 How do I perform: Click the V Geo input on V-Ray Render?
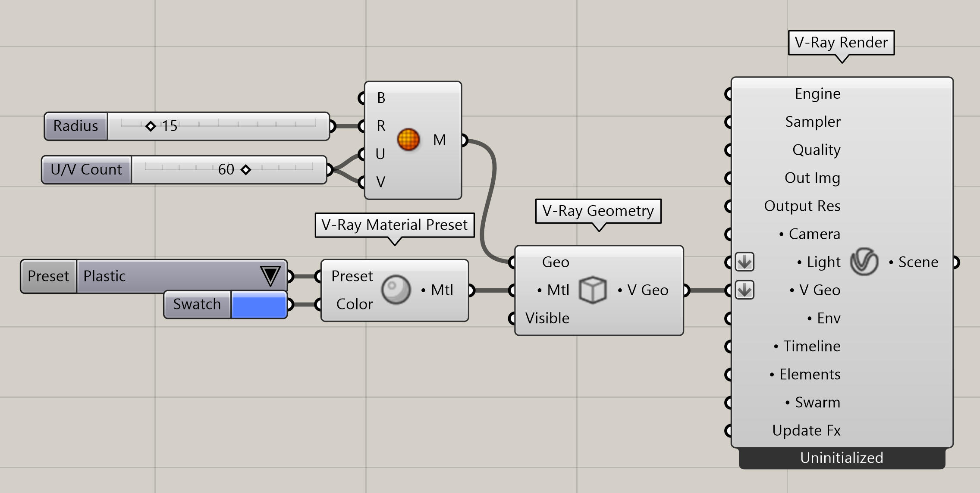tap(815, 290)
